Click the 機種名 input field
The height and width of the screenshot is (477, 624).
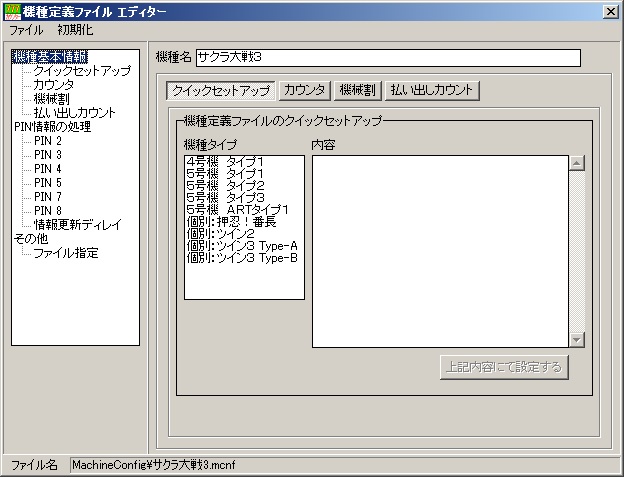point(388,58)
